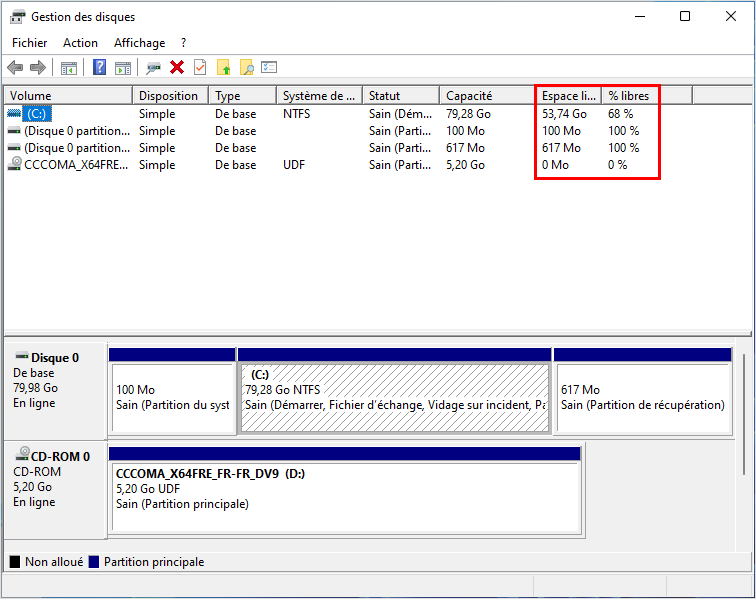Sort by the Disposition column header
The width and height of the screenshot is (756, 599).
click(170, 95)
